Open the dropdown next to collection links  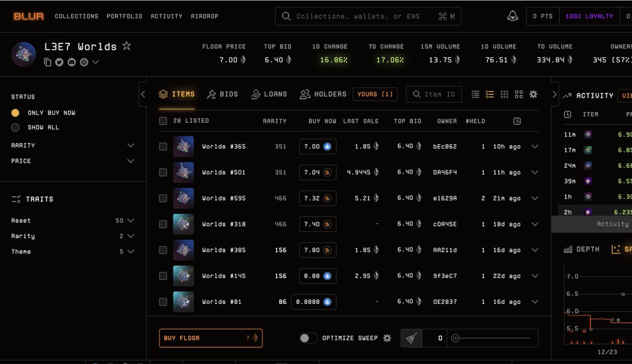(95, 62)
